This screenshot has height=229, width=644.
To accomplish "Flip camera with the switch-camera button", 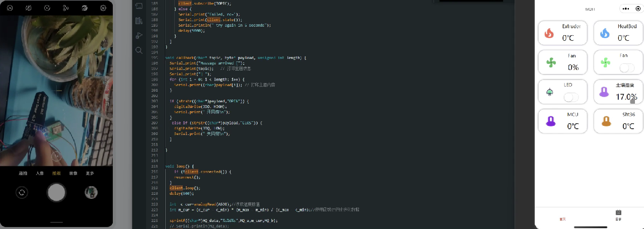I will coord(22,192).
